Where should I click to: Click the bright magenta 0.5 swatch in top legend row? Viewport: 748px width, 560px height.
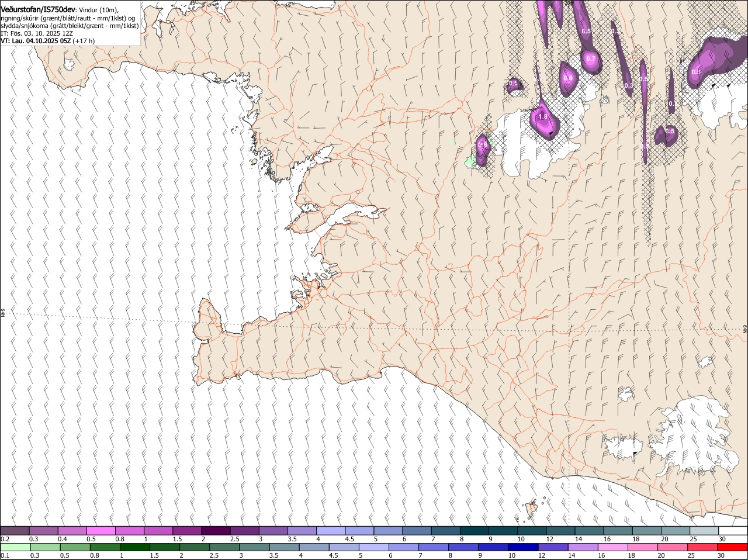(101, 531)
